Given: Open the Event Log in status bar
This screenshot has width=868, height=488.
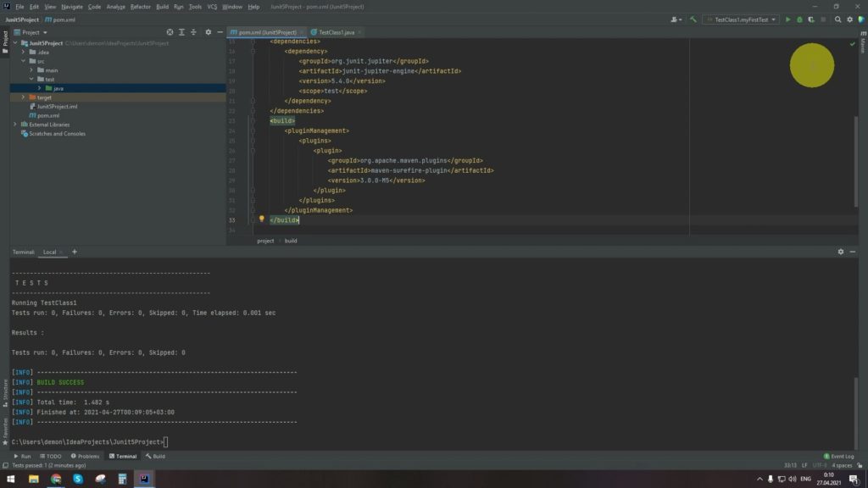Looking at the screenshot, I should 838,457.
